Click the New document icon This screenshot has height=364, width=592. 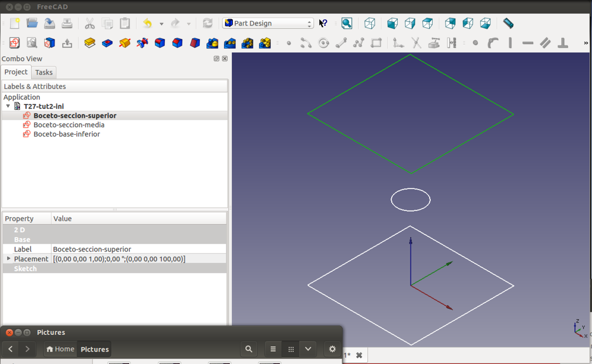15,23
